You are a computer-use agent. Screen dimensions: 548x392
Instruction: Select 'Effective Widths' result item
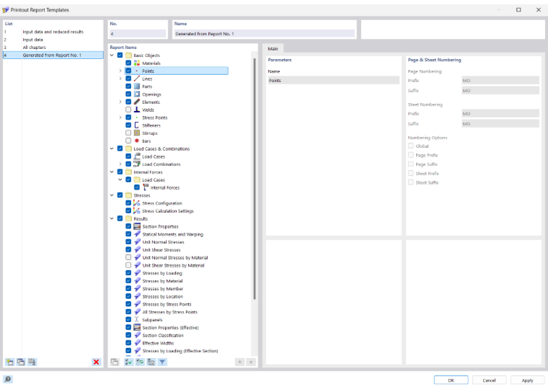coord(158,343)
